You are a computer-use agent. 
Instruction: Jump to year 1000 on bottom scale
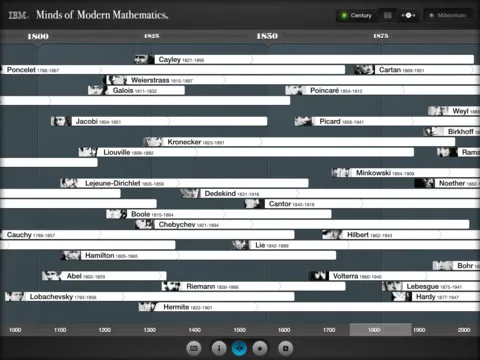[x=15, y=330]
